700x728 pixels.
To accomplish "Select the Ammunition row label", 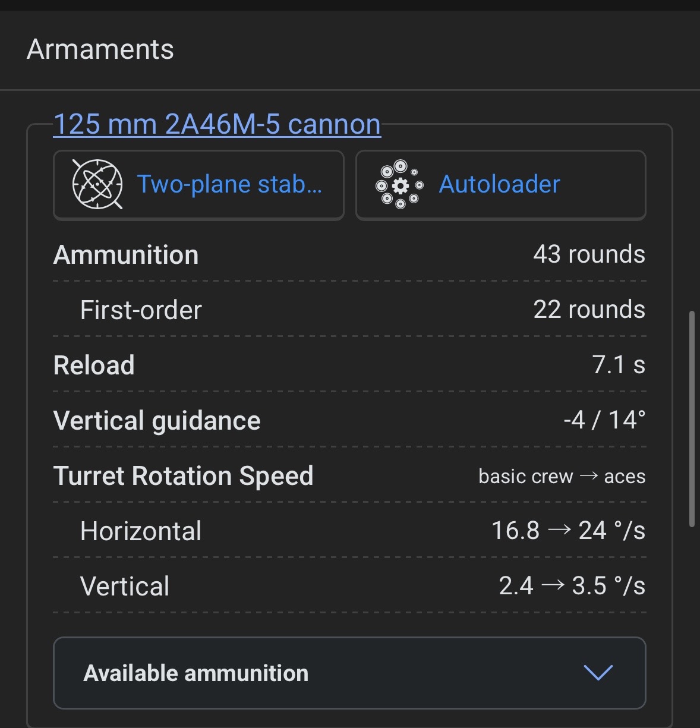I will [x=126, y=255].
